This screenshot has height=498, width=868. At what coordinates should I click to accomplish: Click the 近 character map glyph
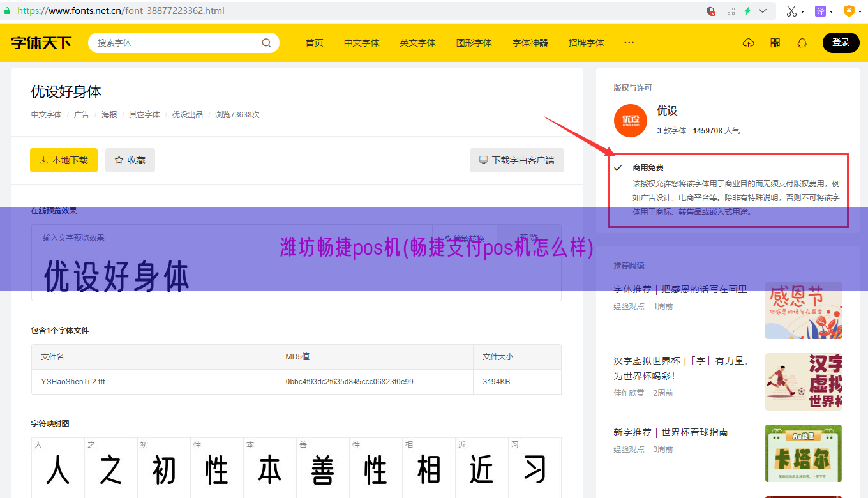(x=482, y=471)
